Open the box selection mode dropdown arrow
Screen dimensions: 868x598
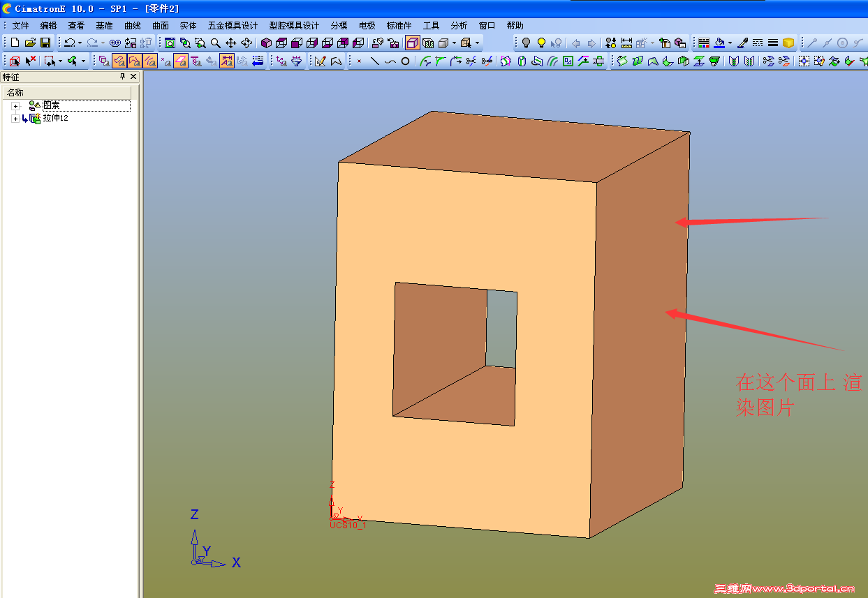tap(60, 61)
